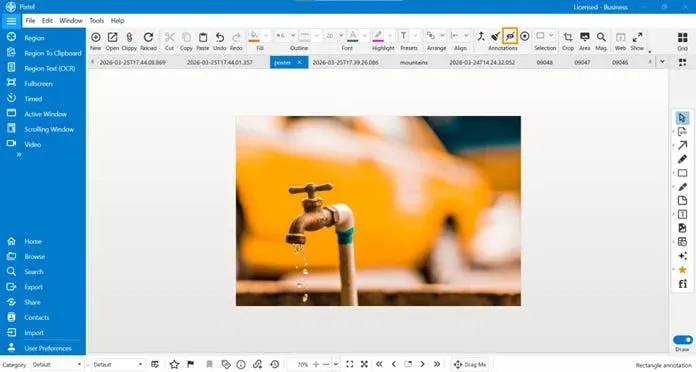Open the second Default dropdown
This screenshot has width=696, height=372.
[118, 364]
